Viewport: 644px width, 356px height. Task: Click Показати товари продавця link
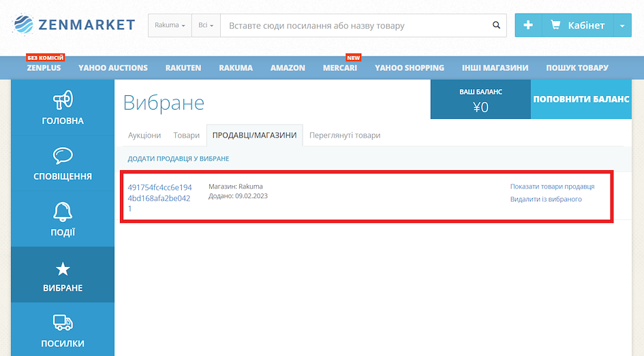pyautogui.click(x=552, y=187)
